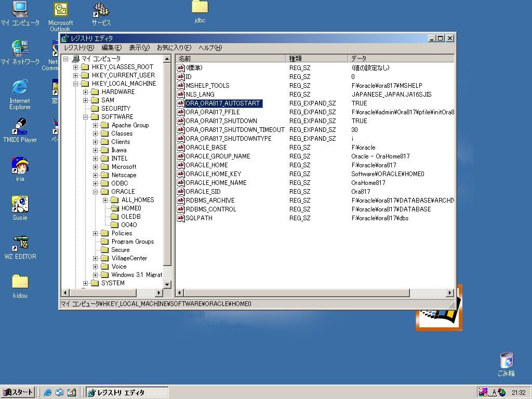The image size is (532, 399).
Task: Open the 編集(E) menu
Action: click(x=112, y=48)
